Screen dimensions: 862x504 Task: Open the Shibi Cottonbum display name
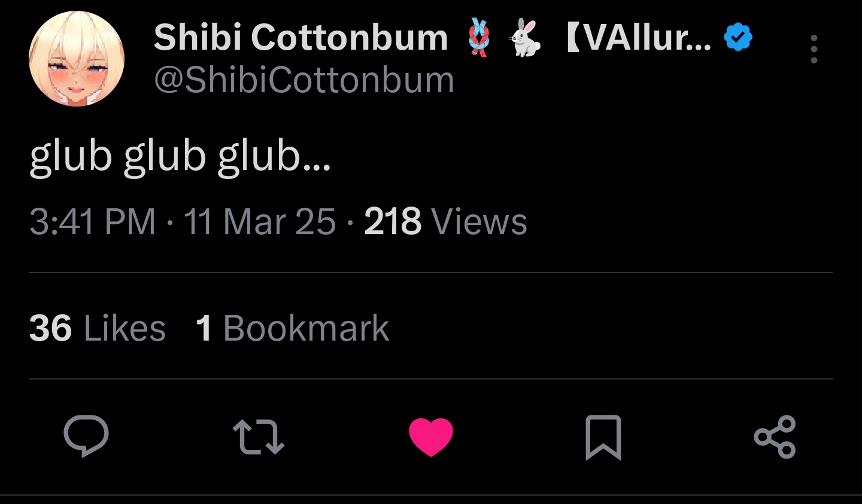301,37
